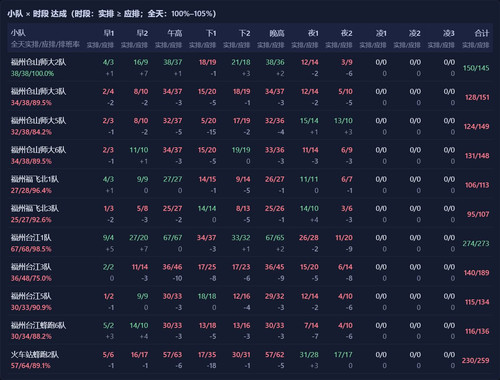This screenshot has height=380, width=500.
Task: Click the 午高 column header
Action: tap(175, 33)
